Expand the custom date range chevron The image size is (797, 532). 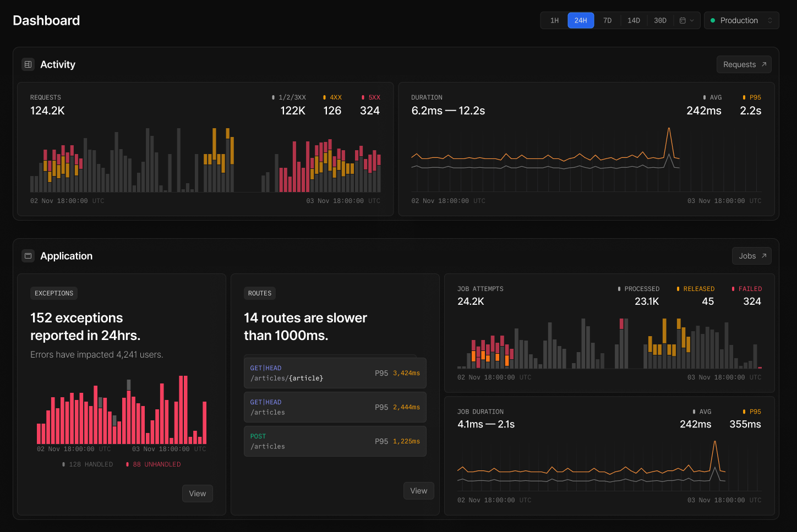coord(692,20)
